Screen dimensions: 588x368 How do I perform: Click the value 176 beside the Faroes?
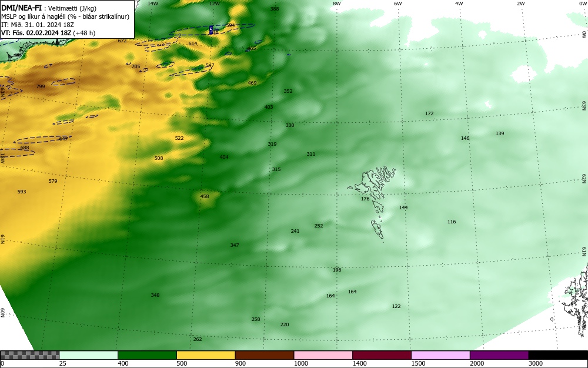click(365, 199)
